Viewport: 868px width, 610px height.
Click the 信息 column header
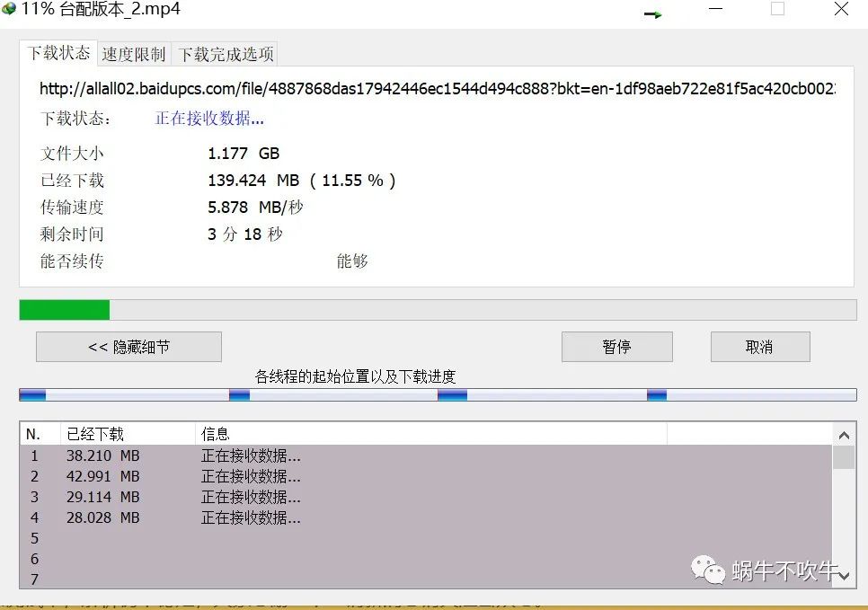coord(216,434)
